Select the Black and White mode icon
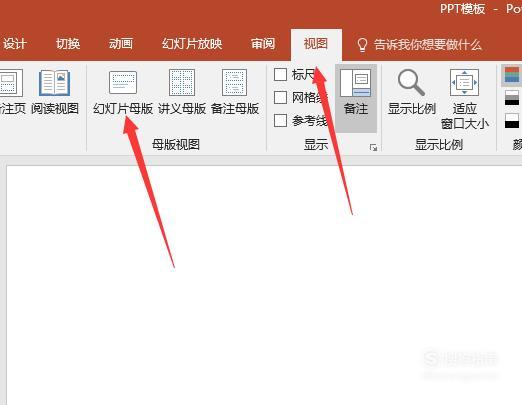 pyautogui.click(x=512, y=120)
